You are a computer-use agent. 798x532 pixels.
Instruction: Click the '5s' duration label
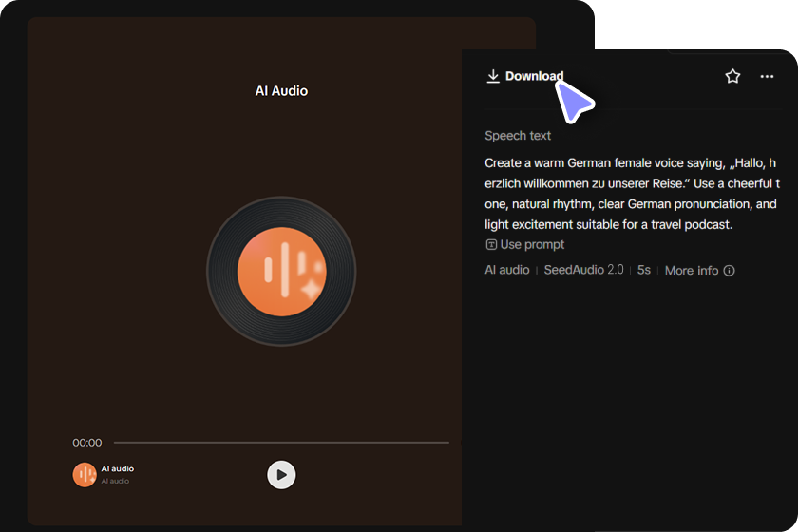pyautogui.click(x=644, y=270)
